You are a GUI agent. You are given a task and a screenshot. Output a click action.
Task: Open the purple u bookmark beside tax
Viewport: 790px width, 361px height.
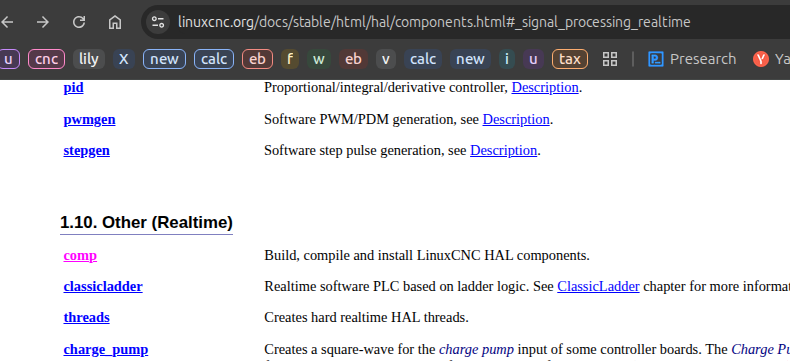[x=533, y=59]
